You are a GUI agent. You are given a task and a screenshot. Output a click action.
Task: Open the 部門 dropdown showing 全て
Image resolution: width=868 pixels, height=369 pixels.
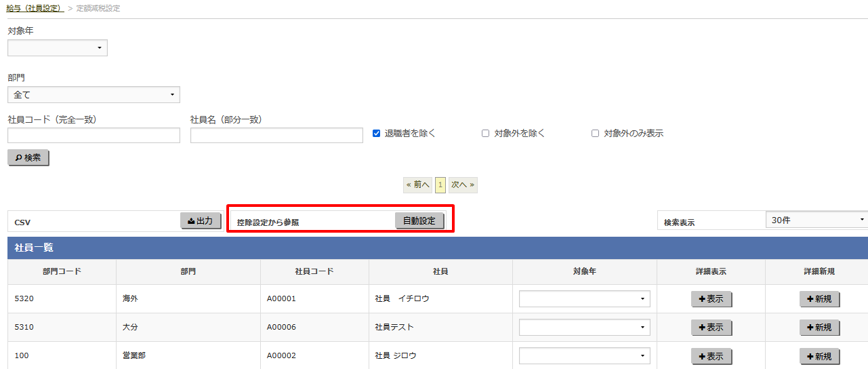(x=94, y=95)
